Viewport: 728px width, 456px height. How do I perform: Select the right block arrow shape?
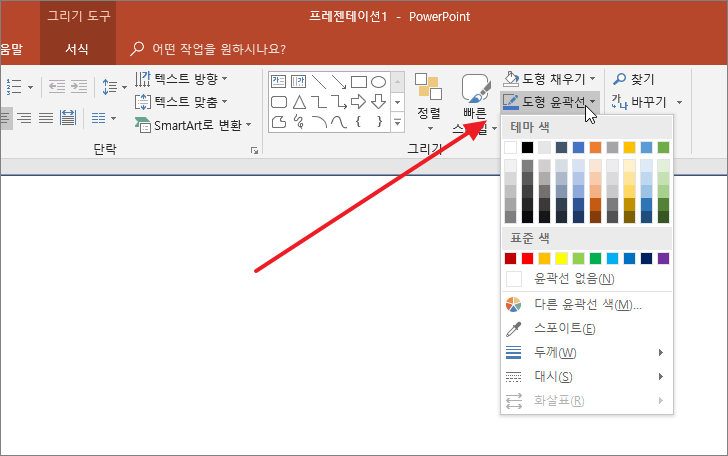coord(358,102)
